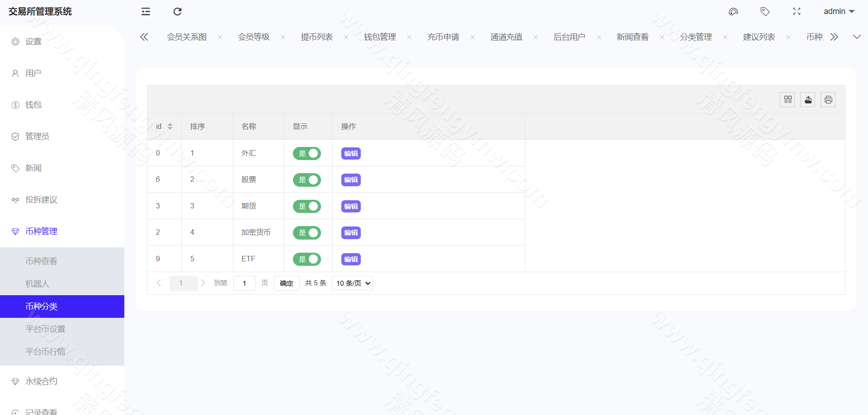Open the 充币申请 tab
Image resolution: width=868 pixels, height=415 pixels.
click(x=443, y=37)
